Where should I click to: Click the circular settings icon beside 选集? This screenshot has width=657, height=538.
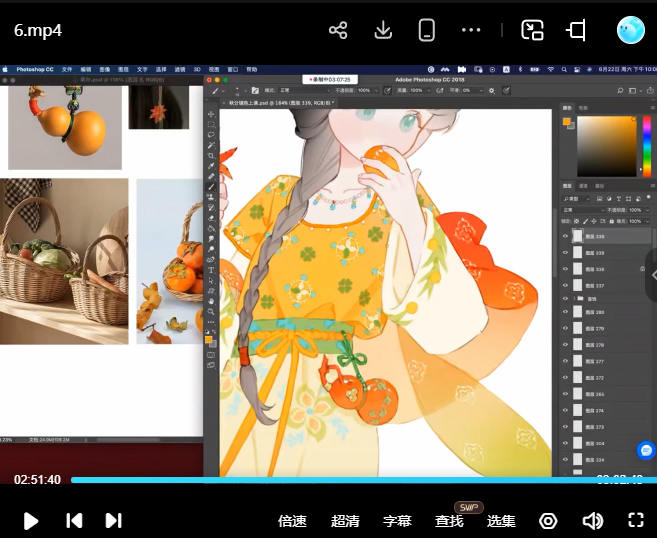pos(548,521)
